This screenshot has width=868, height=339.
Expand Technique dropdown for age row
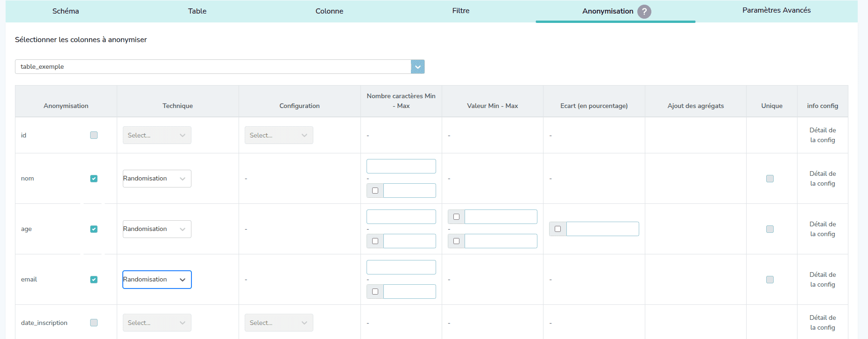[x=157, y=229]
